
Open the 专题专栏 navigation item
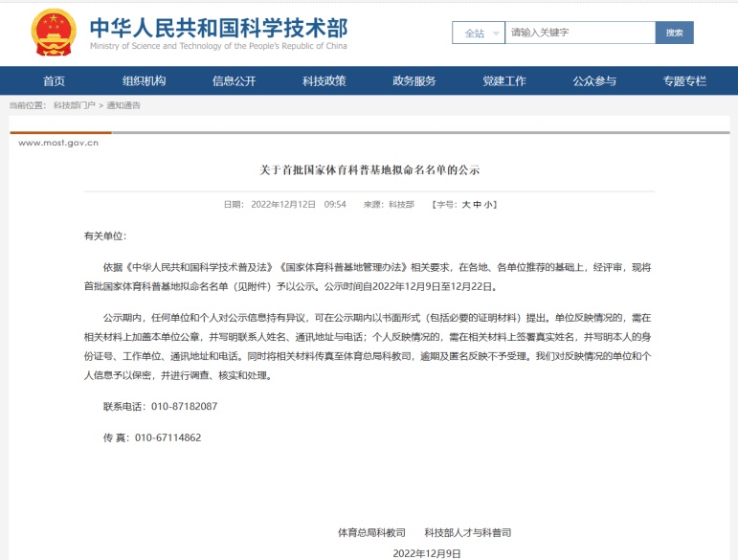click(683, 81)
